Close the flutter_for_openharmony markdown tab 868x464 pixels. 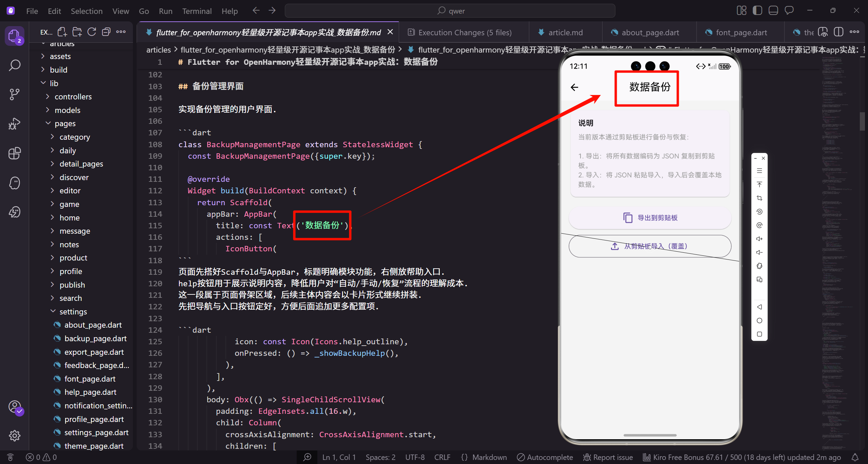click(390, 32)
